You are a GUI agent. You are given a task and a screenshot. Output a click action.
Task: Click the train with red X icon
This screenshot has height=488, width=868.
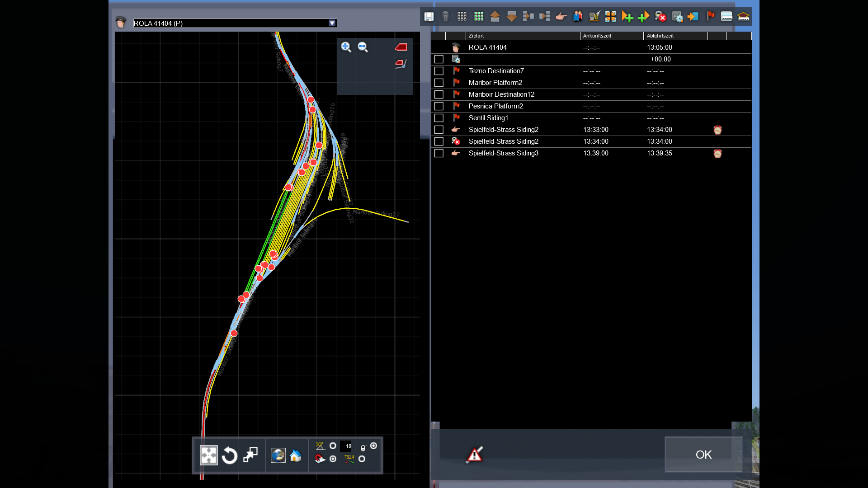point(660,17)
